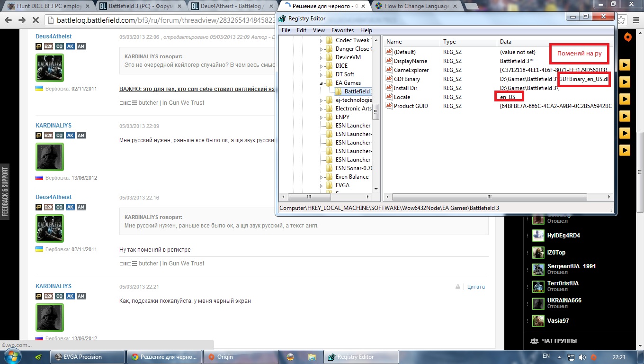This screenshot has height=364, width=644.
Task: Open the File menu in Registry Editor
Action: pyautogui.click(x=286, y=30)
